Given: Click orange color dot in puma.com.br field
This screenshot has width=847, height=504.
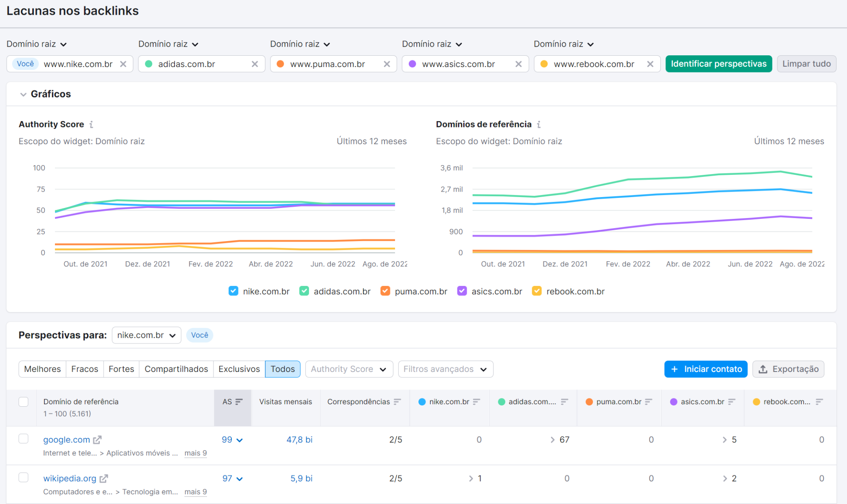Looking at the screenshot, I should 281,64.
